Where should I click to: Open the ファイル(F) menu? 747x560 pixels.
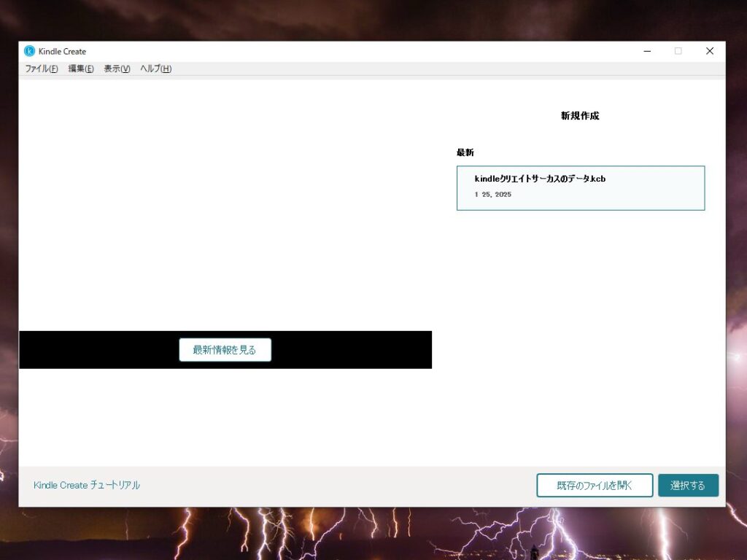click(x=42, y=69)
